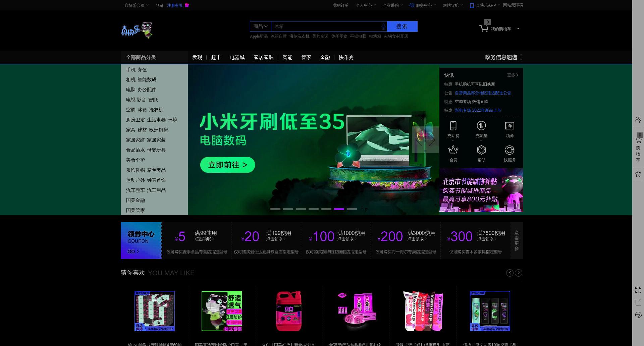Click the 山药薄片 snack product thumbnail
This screenshot has height=346, width=644.
pos(423,311)
